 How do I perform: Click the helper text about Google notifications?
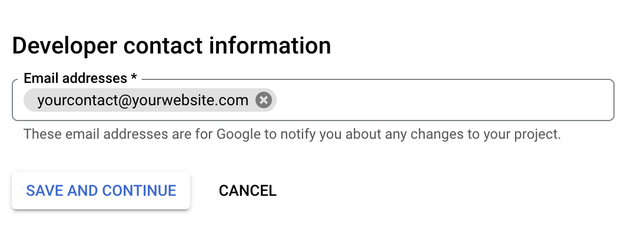coord(292,134)
